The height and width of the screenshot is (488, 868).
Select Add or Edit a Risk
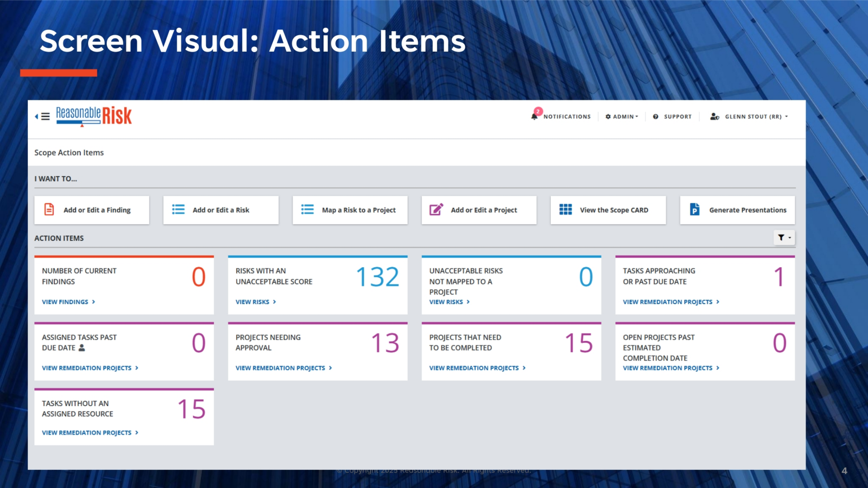pos(221,210)
